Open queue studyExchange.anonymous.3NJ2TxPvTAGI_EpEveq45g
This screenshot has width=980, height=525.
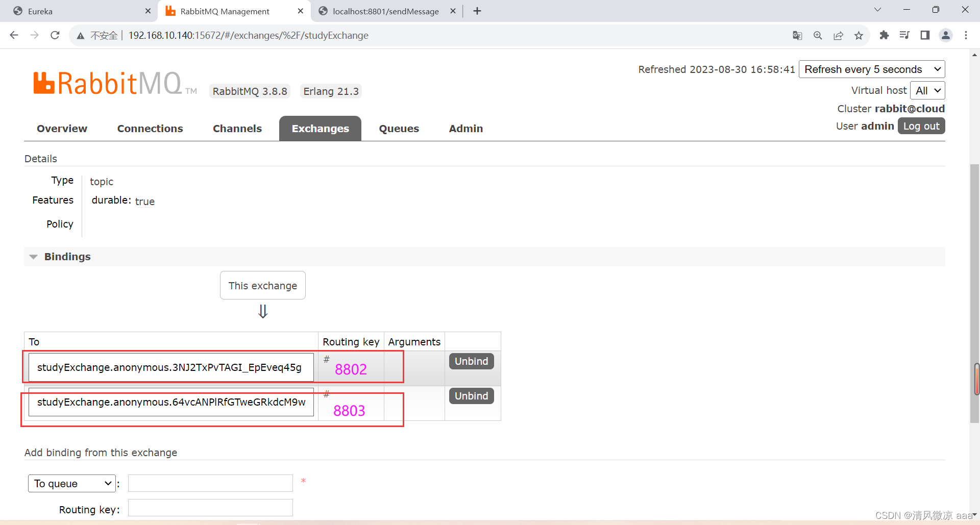(169, 367)
